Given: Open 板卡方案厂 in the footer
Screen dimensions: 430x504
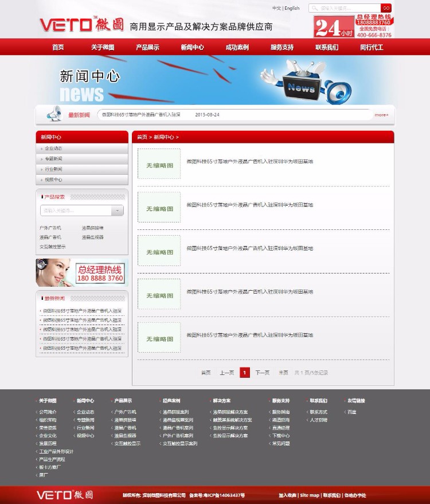Looking at the screenshot, I should (x=50, y=467).
